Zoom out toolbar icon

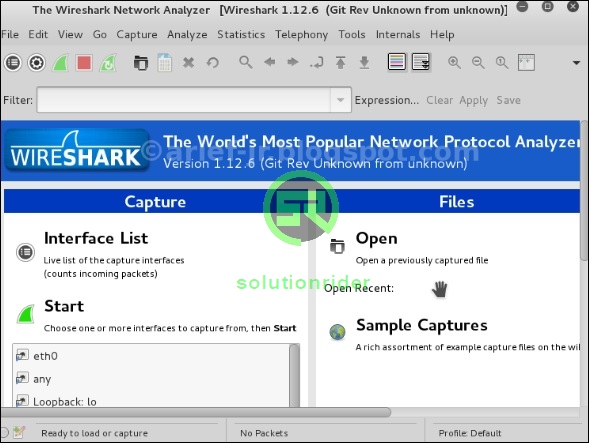[478, 62]
